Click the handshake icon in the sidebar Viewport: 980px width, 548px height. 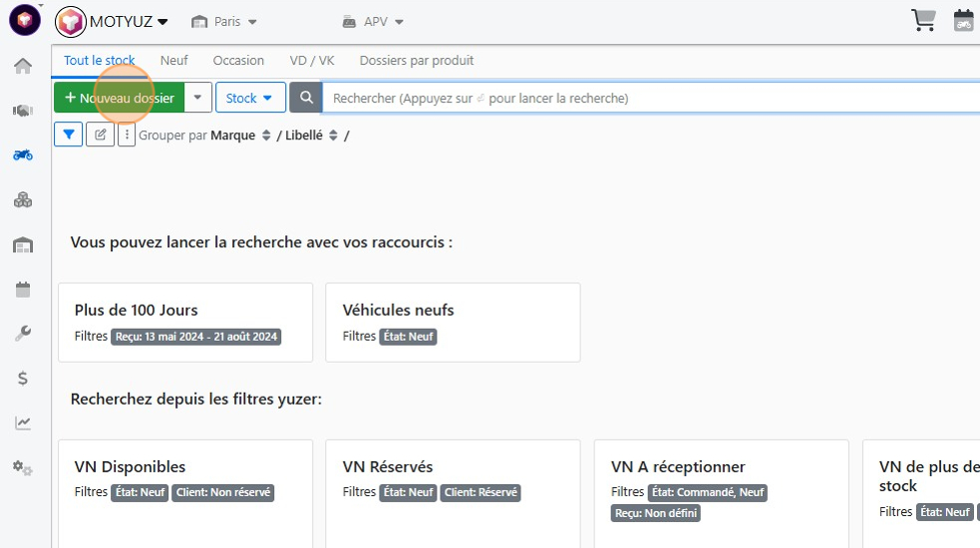coord(23,111)
